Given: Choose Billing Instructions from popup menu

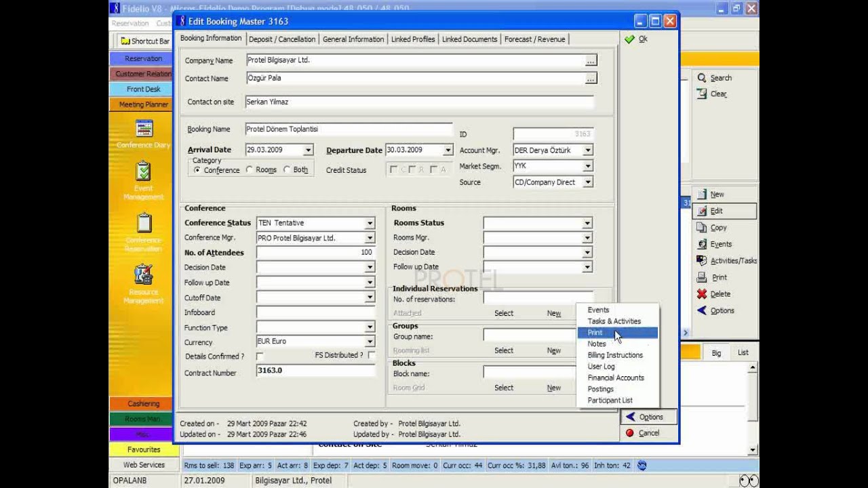Looking at the screenshot, I should [617, 355].
